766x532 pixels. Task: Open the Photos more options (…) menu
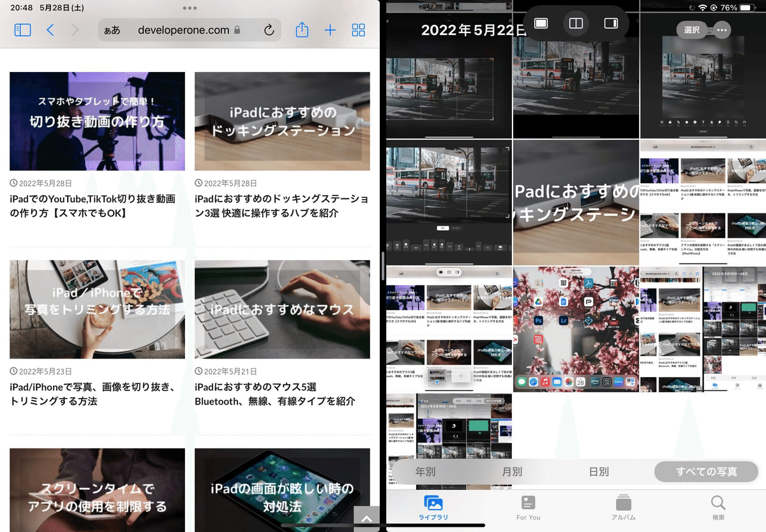click(x=721, y=29)
